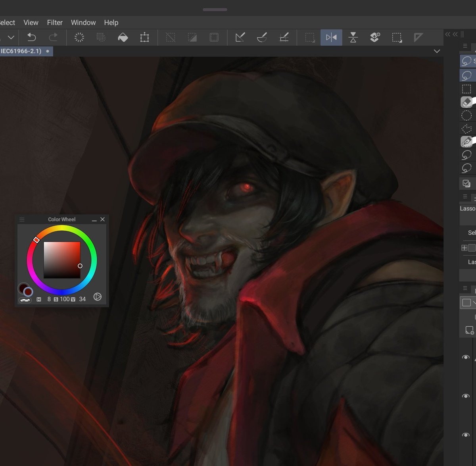Select the transparent color swatch
Screen dimensions: 476x466
coord(25,300)
